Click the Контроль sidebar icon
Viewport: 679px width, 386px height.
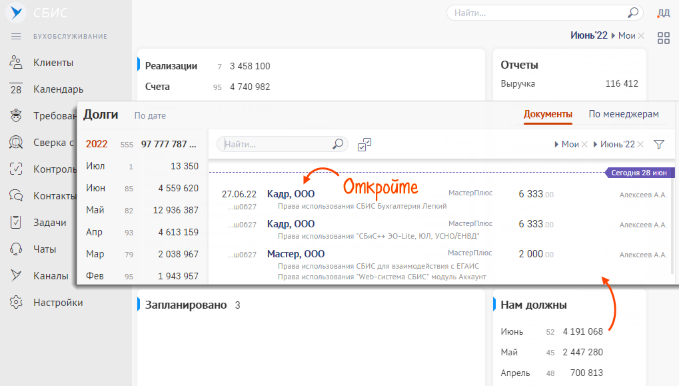(x=16, y=169)
